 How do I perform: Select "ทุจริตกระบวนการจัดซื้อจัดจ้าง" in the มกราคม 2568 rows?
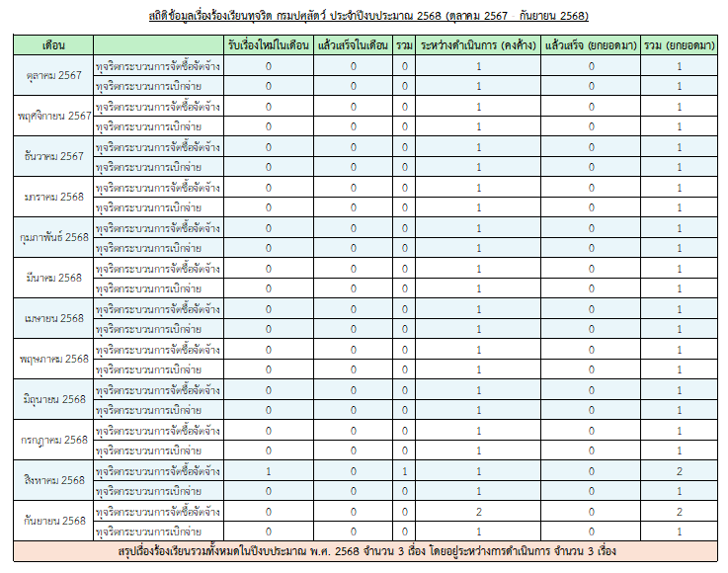[x=158, y=188]
